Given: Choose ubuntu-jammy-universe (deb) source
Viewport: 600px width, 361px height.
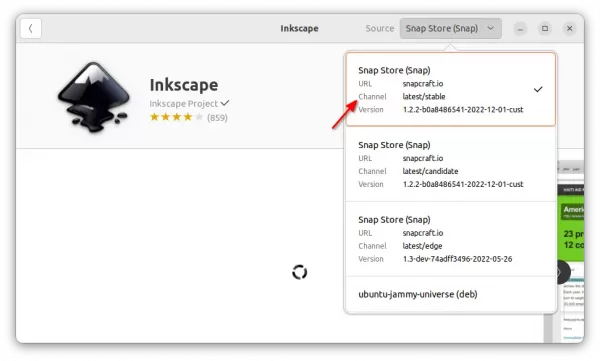Looking at the screenshot, I should (x=450, y=294).
